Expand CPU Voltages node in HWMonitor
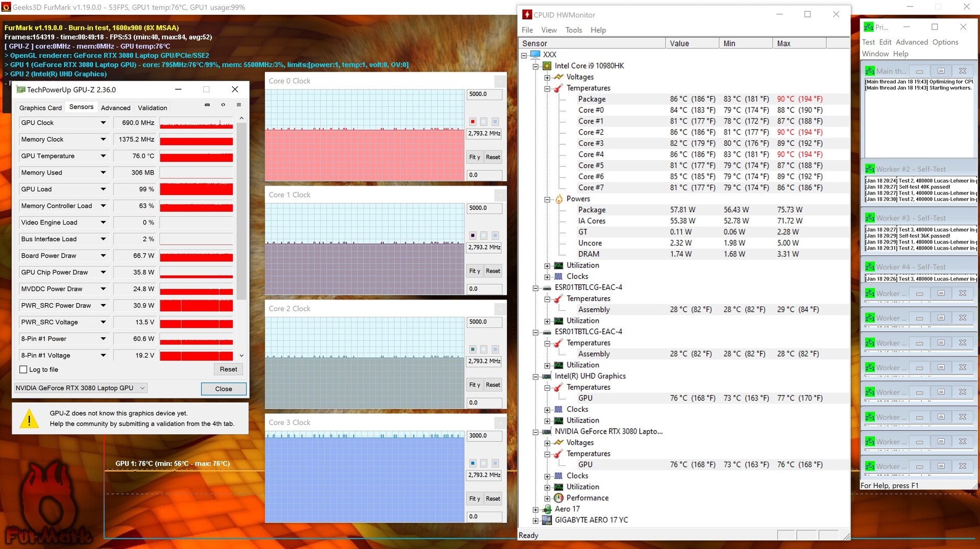This screenshot has height=549, width=980. (x=547, y=78)
